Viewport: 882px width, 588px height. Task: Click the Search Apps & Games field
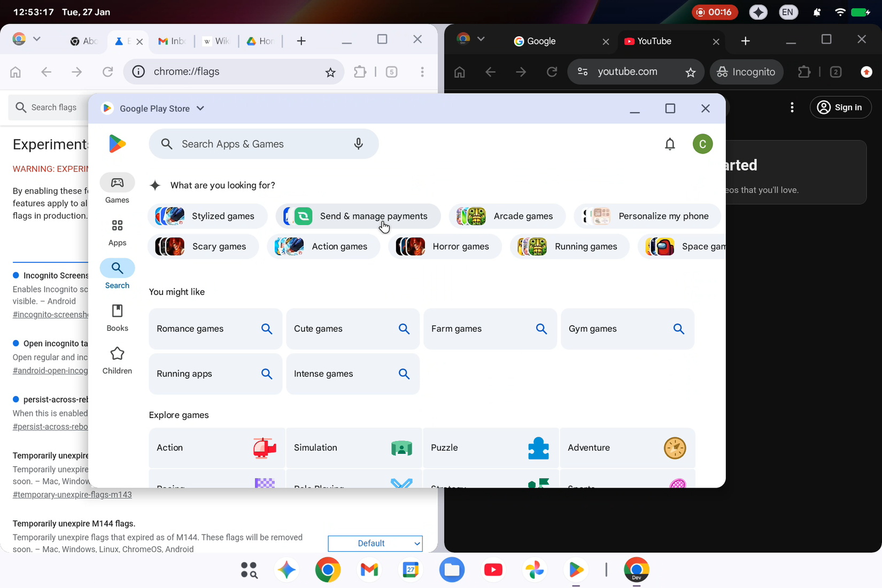(x=251, y=143)
